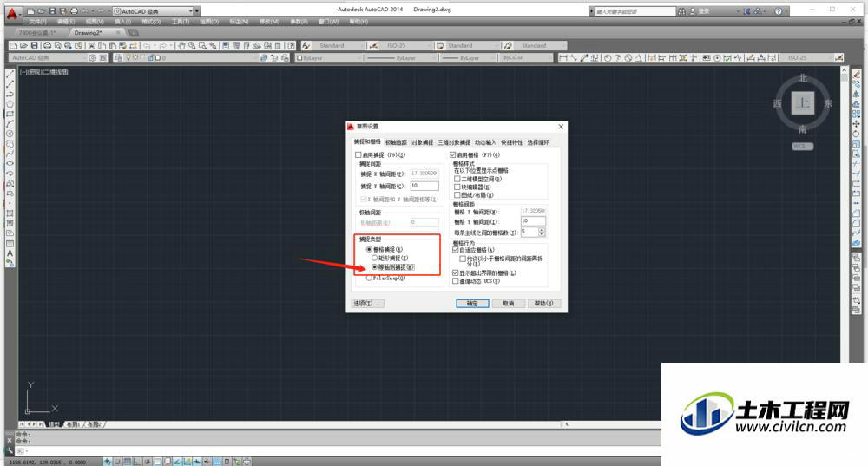Open the AutoCAD application menu logo

click(12, 13)
